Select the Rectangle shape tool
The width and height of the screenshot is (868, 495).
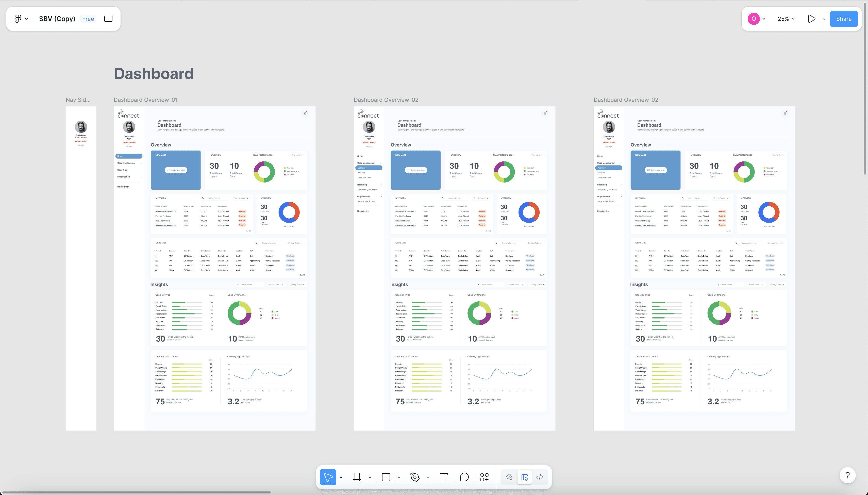pos(386,477)
